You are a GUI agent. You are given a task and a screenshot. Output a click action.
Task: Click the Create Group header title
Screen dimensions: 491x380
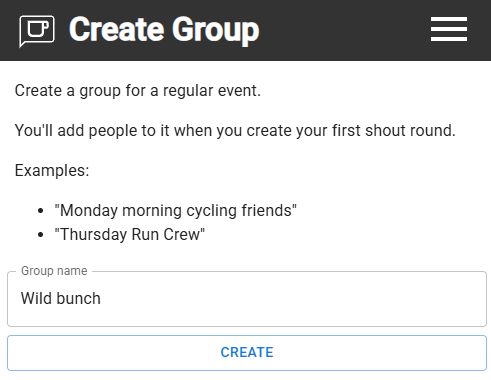164,30
